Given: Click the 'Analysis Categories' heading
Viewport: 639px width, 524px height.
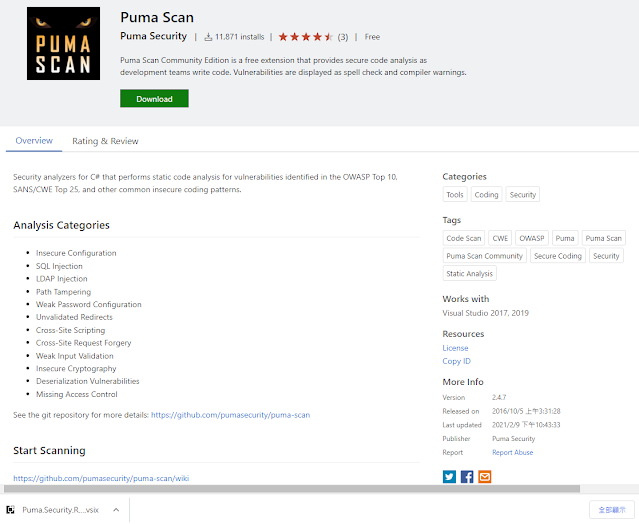Looking at the screenshot, I should click(x=61, y=225).
